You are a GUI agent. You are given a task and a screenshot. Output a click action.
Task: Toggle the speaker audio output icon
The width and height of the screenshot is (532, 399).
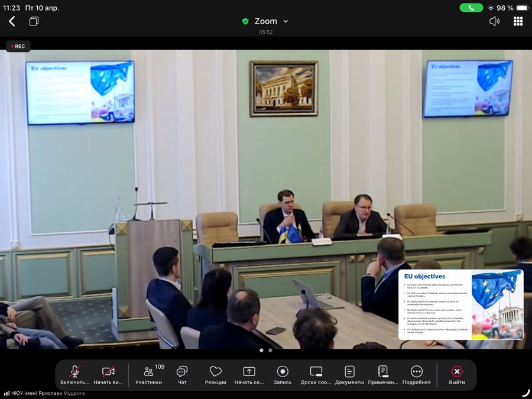(494, 21)
